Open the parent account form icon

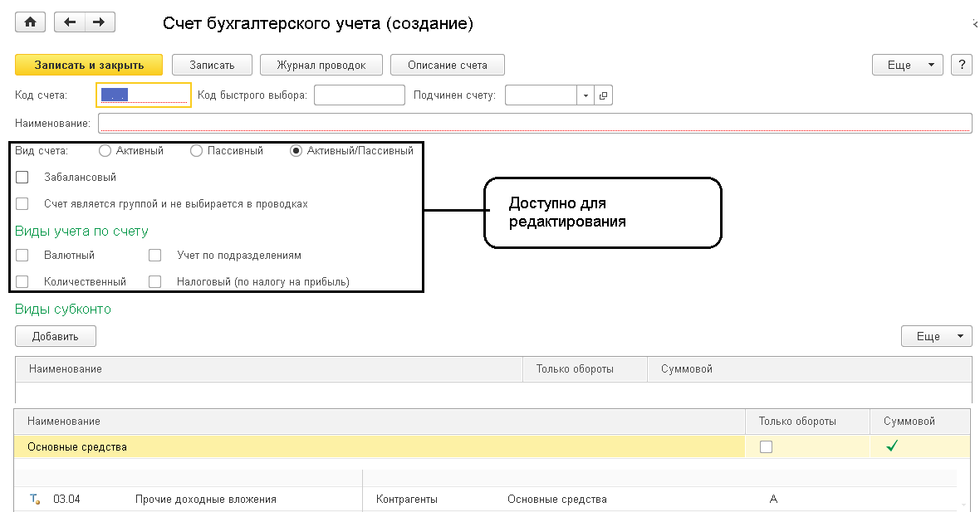(x=603, y=95)
